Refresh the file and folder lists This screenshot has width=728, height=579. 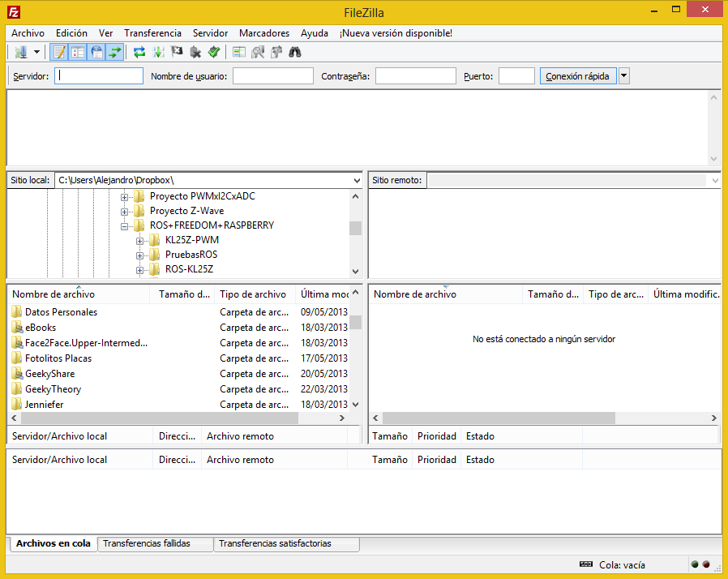click(139, 52)
